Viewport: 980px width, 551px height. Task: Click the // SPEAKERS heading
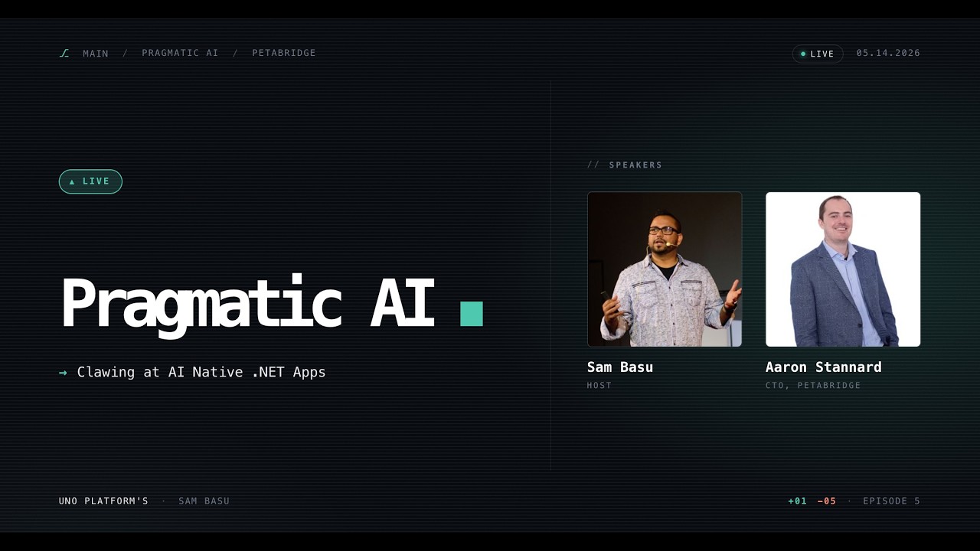625,165
